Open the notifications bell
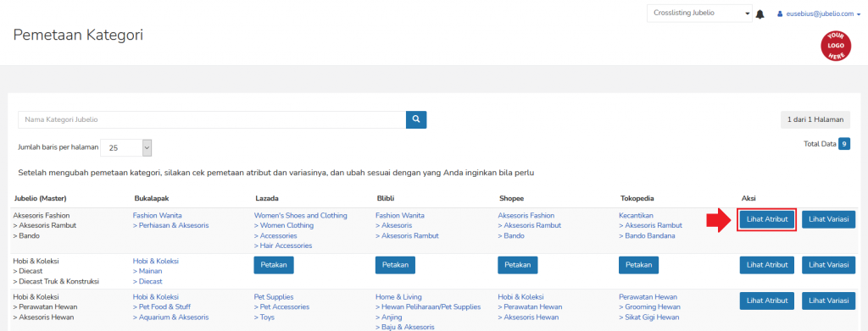 point(760,14)
